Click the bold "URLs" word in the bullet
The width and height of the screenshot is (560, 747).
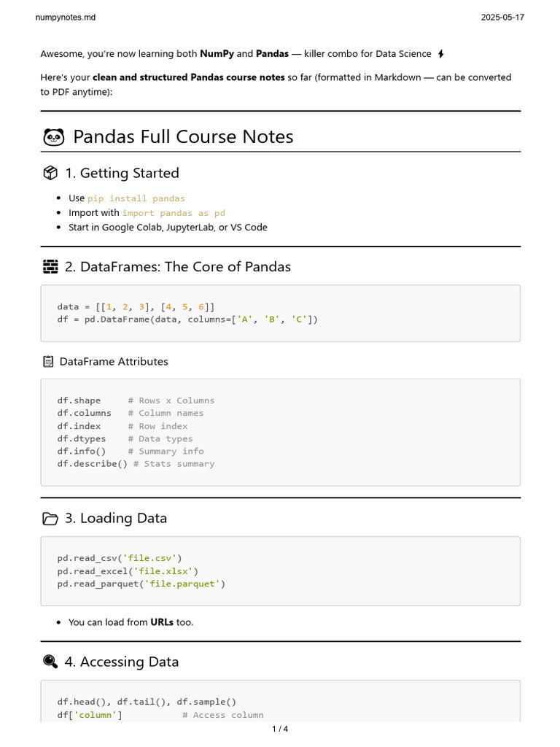click(x=161, y=622)
